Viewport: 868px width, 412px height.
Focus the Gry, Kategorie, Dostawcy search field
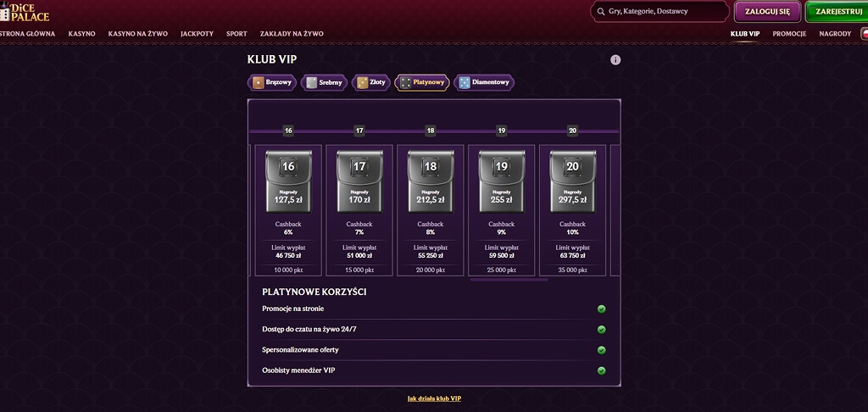pyautogui.click(x=659, y=11)
